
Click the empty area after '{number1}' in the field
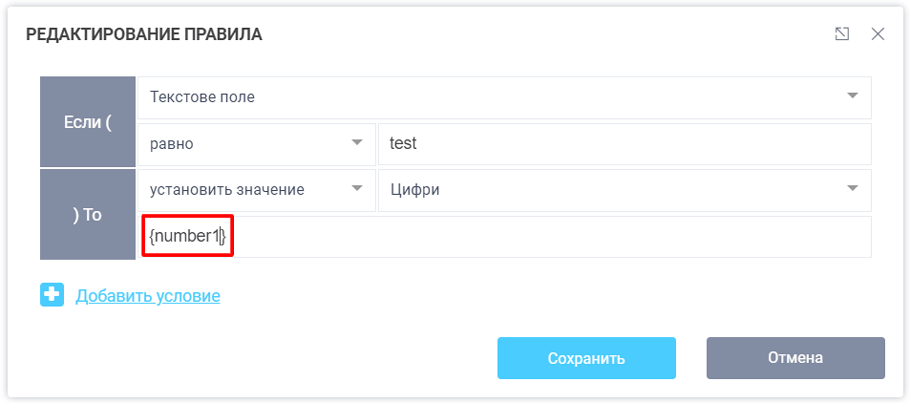coord(550,237)
